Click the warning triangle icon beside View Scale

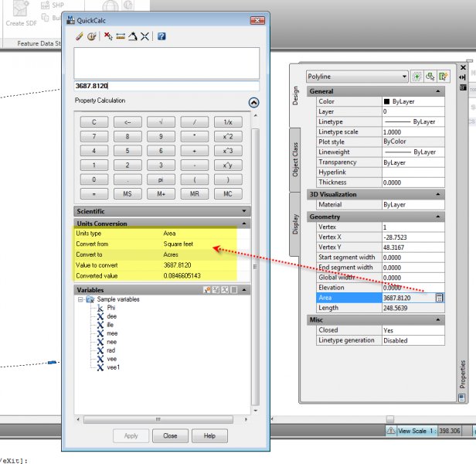tap(391, 430)
